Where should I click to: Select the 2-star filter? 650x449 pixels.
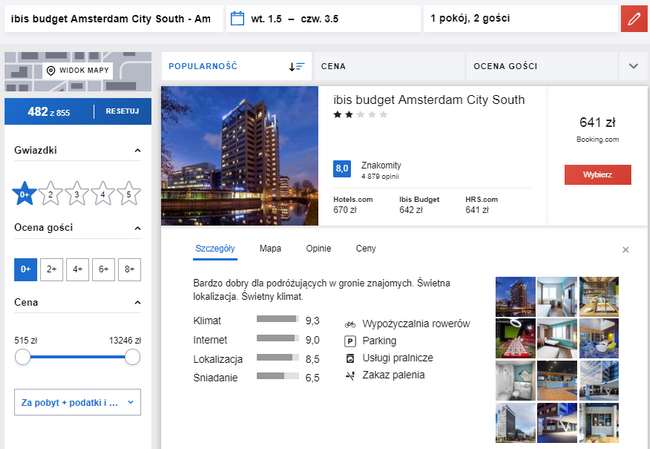51,194
